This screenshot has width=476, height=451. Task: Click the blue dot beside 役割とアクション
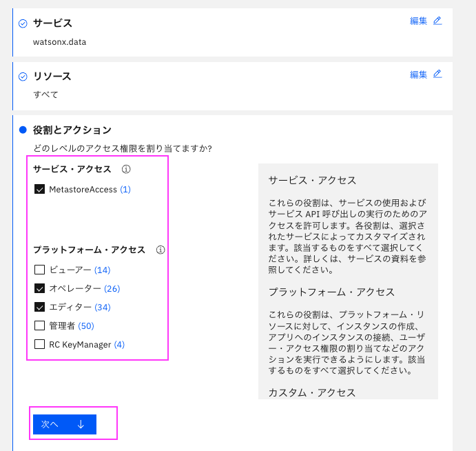[x=23, y=130]
